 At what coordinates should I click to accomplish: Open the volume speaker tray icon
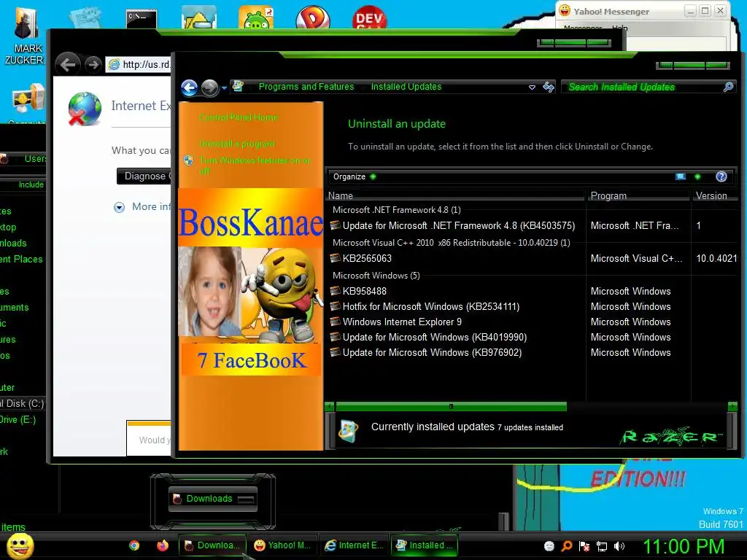tap(619, 546)
